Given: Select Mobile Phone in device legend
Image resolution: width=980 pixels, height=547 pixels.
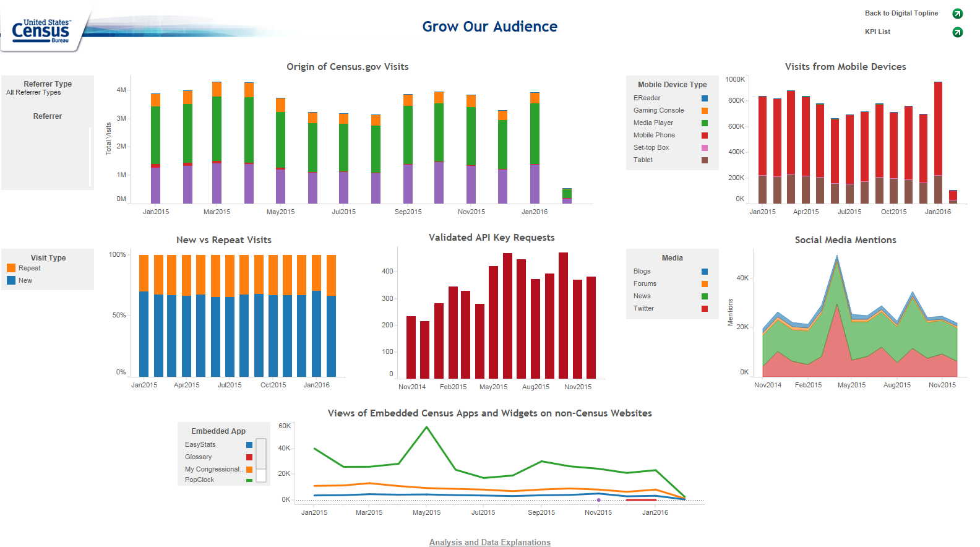Looking at the screenshot, I should pyautogui.click(x=654, y=135).
